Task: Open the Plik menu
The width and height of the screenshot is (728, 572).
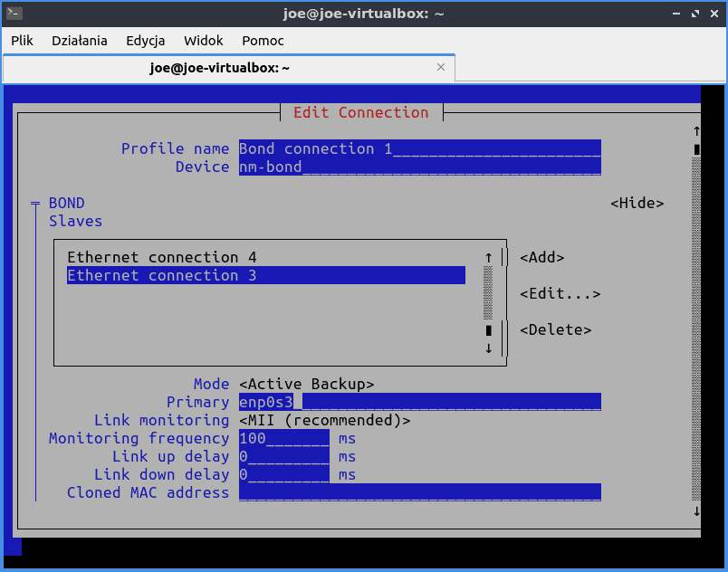Action: [x=22, y=41]
